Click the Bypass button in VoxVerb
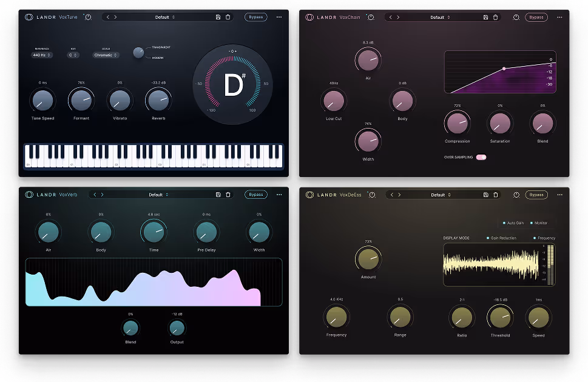The image size is (588, 382). (x=255, y=195)
